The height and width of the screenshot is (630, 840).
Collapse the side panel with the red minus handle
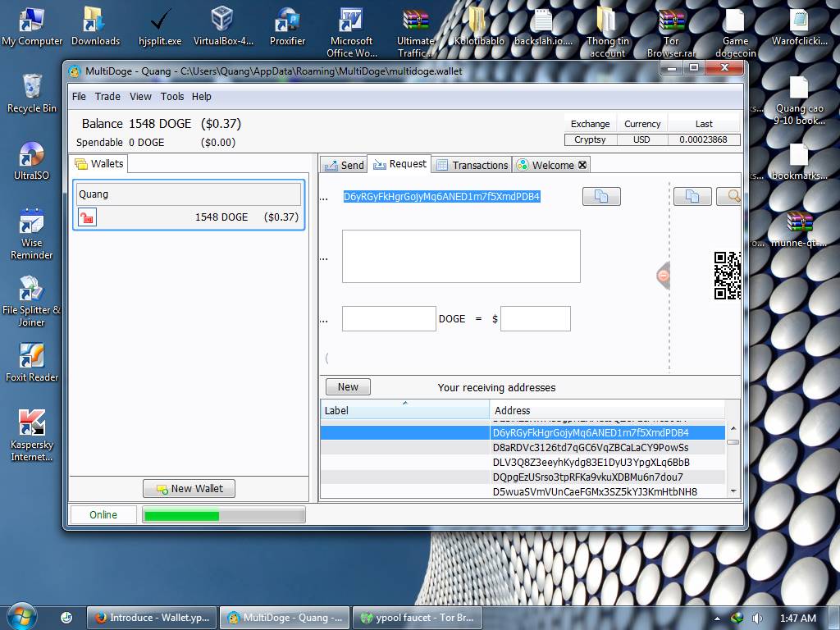(x=664, y=276)
